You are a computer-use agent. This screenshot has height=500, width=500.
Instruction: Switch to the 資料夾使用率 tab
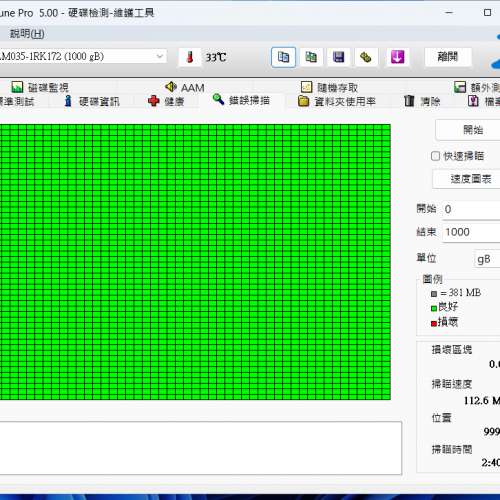tap(337, 101)
